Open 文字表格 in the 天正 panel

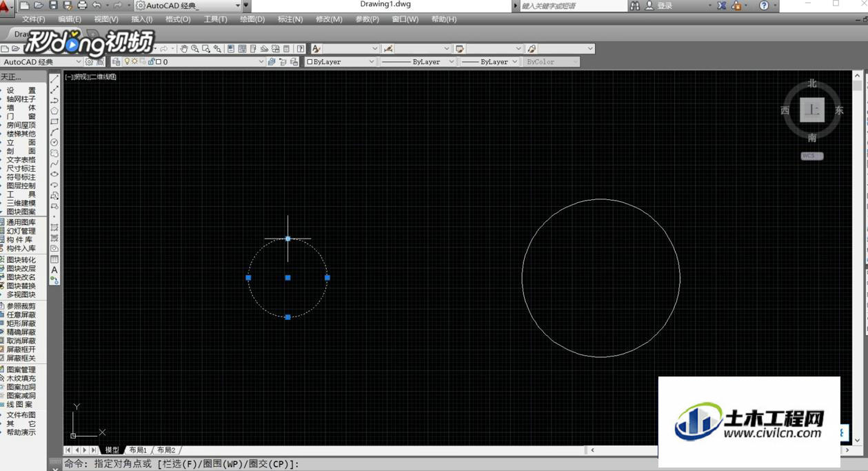21,160
